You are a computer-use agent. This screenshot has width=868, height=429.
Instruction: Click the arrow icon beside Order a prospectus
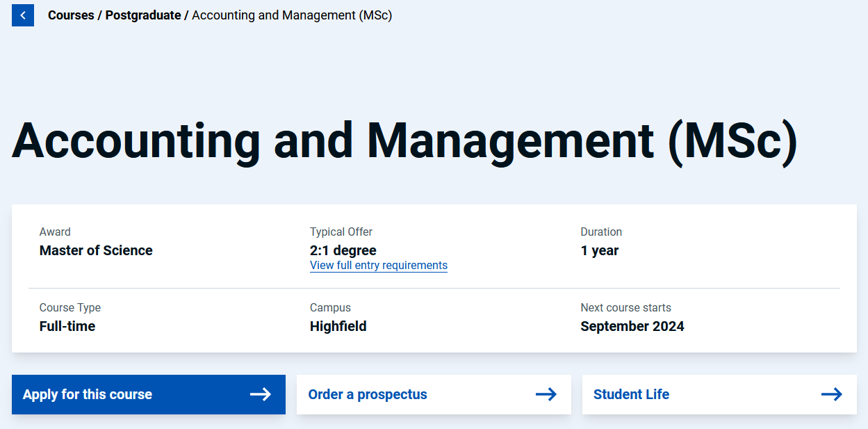point(546,395)
